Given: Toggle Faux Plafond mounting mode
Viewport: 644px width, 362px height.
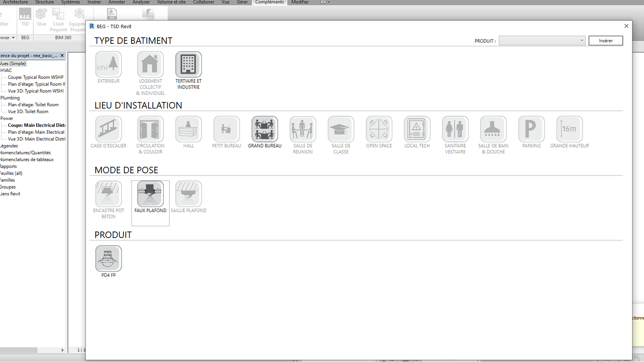Looking at the screenshot, I should pyautogui.click(x=150, y=194).
